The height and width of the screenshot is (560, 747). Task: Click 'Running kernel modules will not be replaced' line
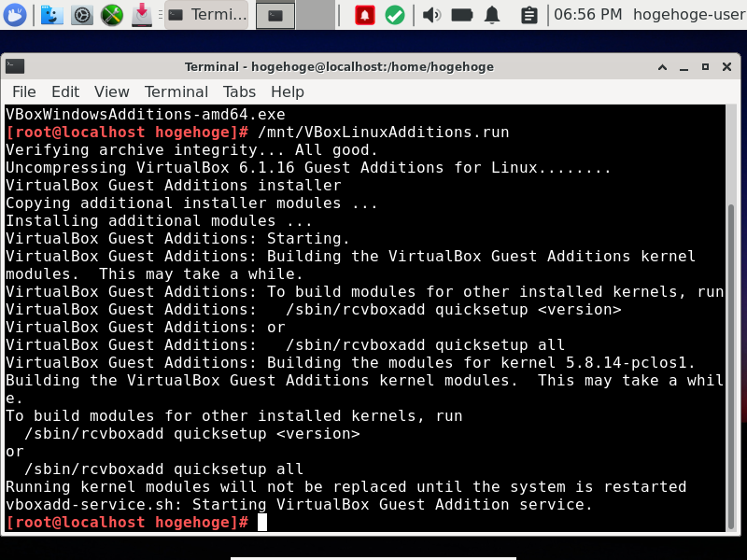click(345, 486)
